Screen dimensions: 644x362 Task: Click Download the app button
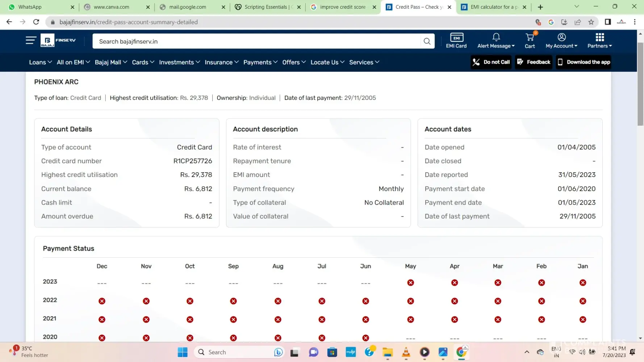[x=584, y=62]
